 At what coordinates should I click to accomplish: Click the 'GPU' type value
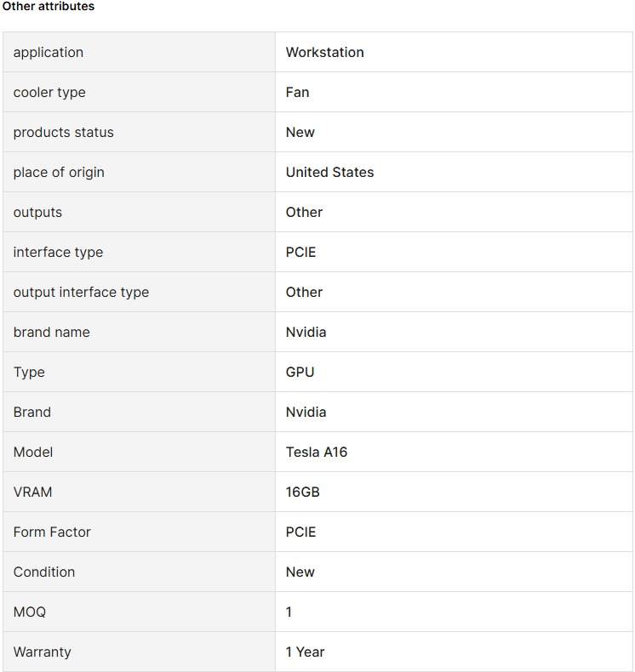(300, 372)
